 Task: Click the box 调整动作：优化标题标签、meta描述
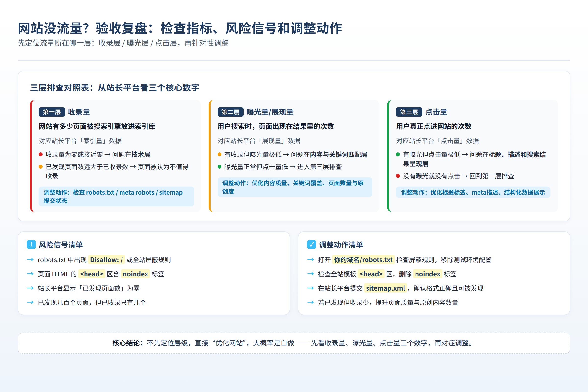(473, 192)
